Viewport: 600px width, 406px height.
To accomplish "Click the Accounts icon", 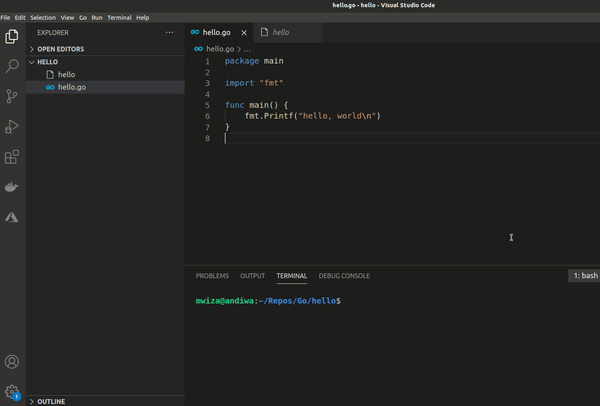I will (x=12, y=362).
